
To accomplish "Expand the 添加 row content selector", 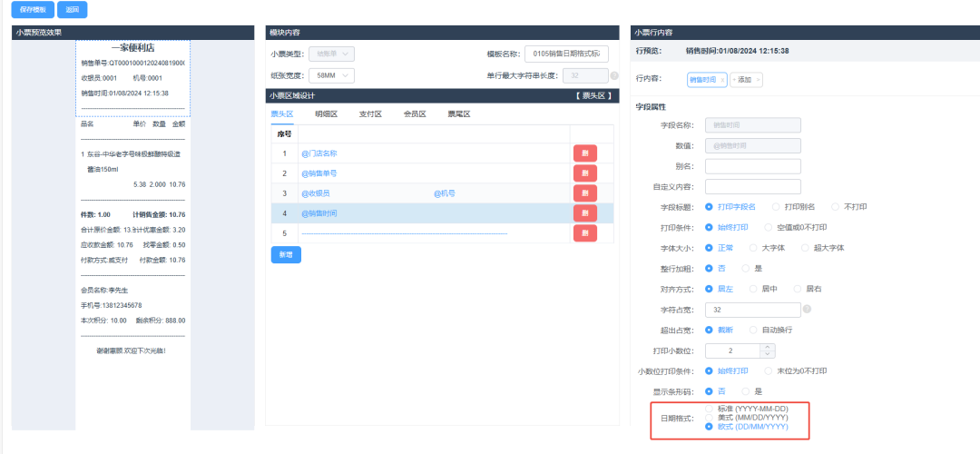I will pos(747,80).
